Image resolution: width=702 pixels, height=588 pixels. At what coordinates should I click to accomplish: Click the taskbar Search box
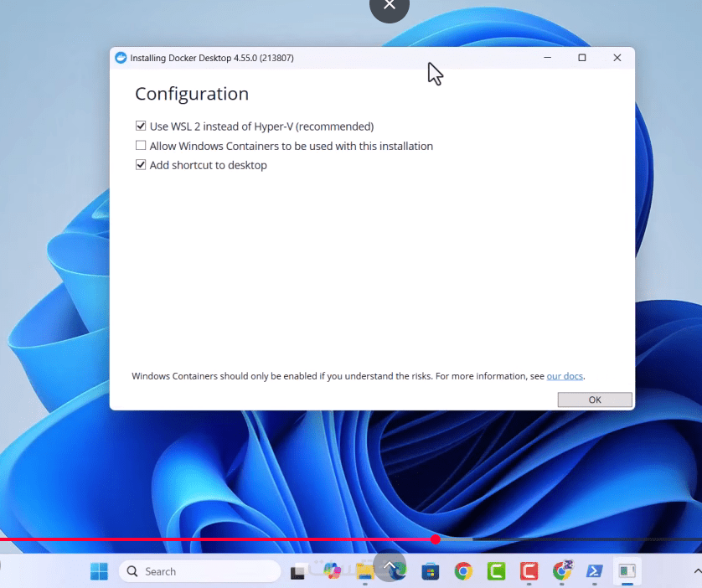pos(199,571)
